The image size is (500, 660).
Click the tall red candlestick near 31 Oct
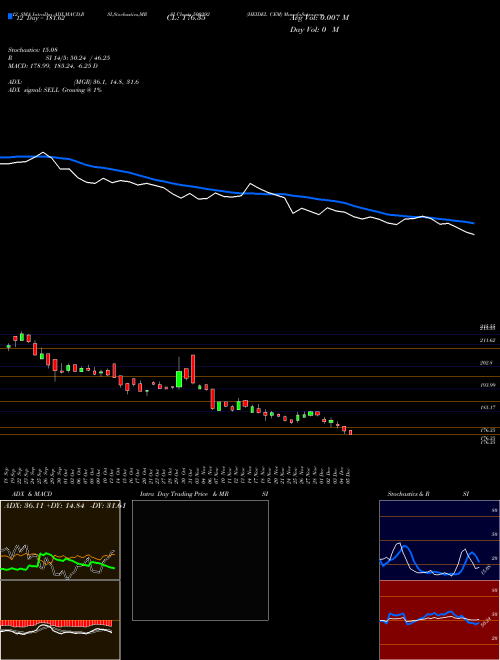point(193,369)
